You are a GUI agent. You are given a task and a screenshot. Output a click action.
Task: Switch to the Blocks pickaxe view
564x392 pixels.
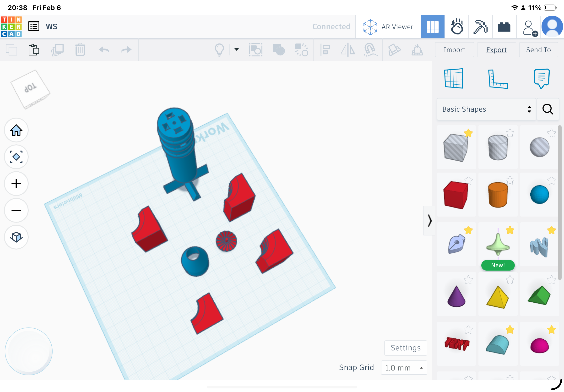pos(481,27)
